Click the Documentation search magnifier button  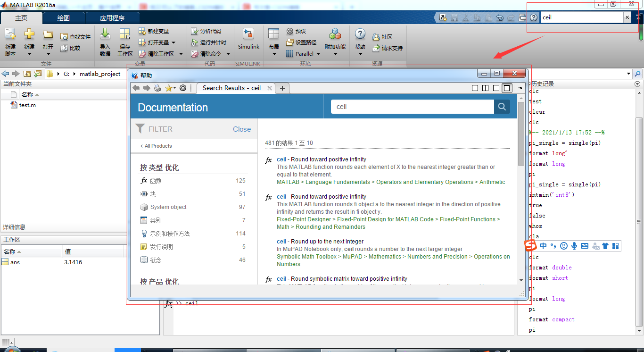(x=502, y=107)
